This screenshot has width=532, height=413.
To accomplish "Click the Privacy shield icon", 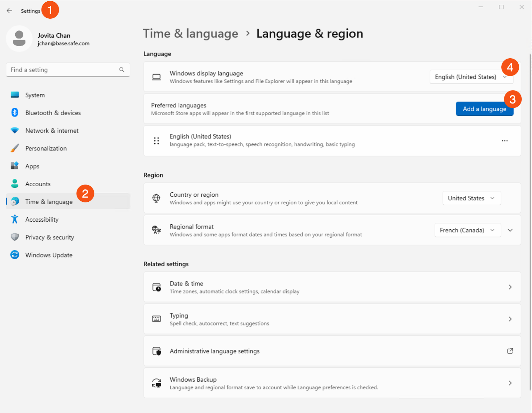I will pyautogui.click(x=15, y=237).
